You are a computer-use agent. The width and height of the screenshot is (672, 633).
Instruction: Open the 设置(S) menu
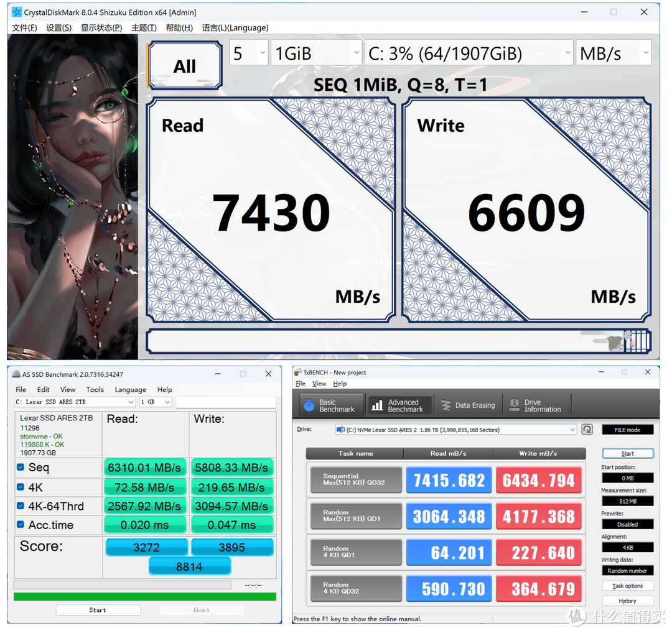coord(58,28)
